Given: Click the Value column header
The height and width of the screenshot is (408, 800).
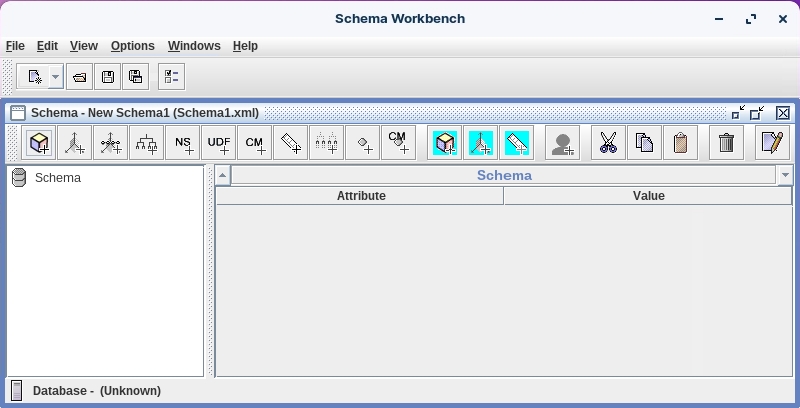Looking at the screenshot, I should (x=648, y=196).
